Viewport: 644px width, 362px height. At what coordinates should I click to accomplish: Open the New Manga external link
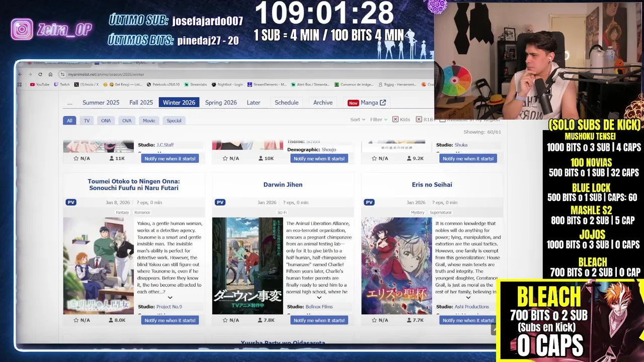coord(367,103)
